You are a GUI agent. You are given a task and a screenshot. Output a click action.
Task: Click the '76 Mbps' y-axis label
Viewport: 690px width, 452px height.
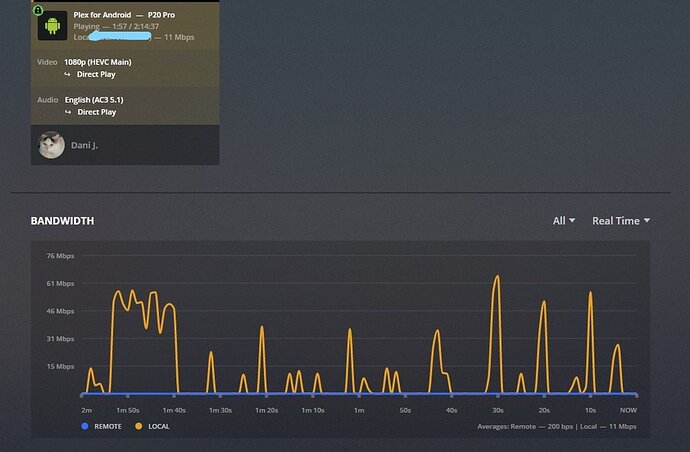[x=60, y=256]
